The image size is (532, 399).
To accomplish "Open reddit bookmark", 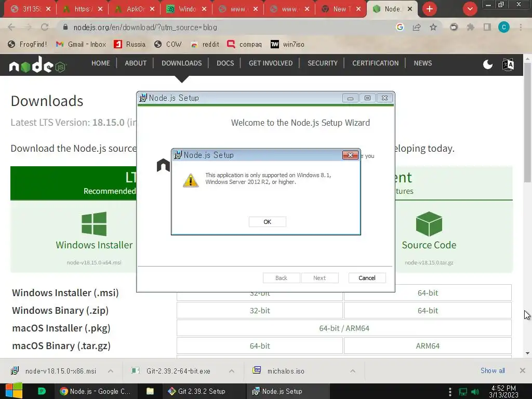I will pyautogui.click(x=205, y=44).
